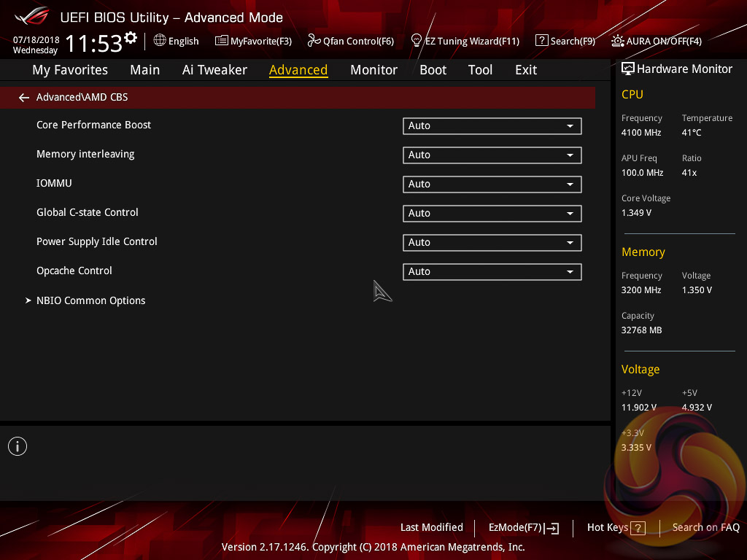Viewport: 747px width, 560px height.
Task: Click Last Modified button
Action: [432, 528]
